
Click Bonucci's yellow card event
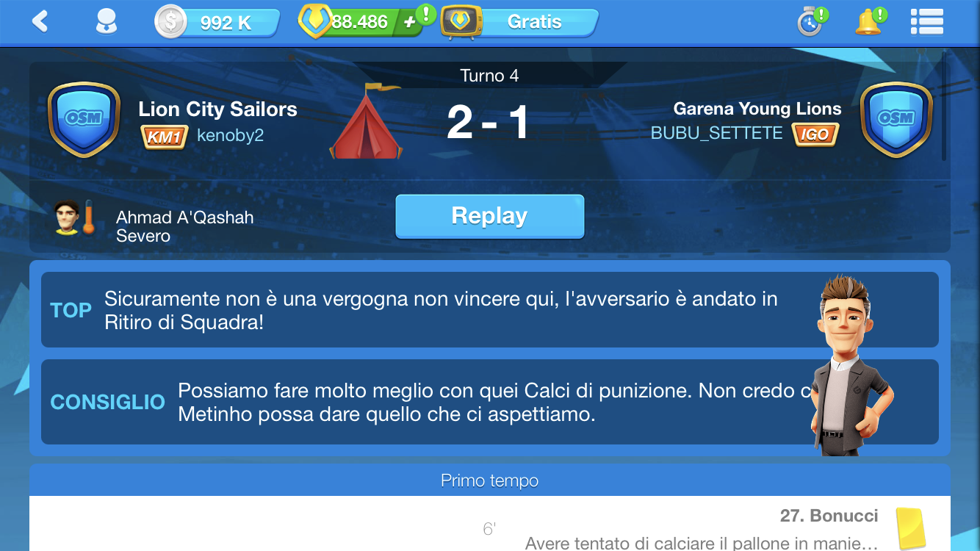(x=909, y=529)
